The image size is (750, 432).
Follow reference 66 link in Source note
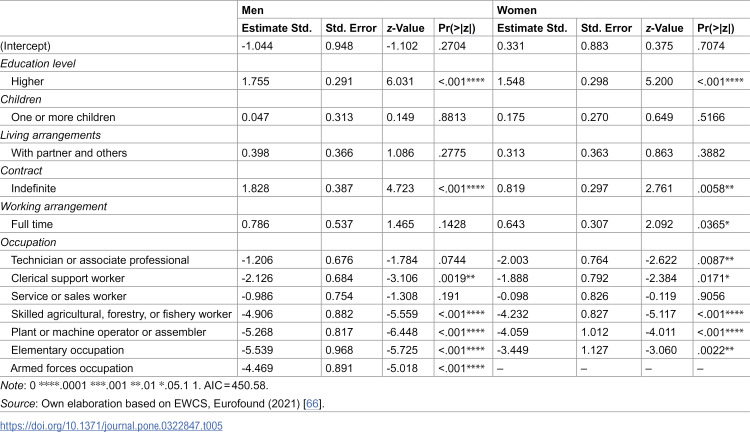point(312,404)
